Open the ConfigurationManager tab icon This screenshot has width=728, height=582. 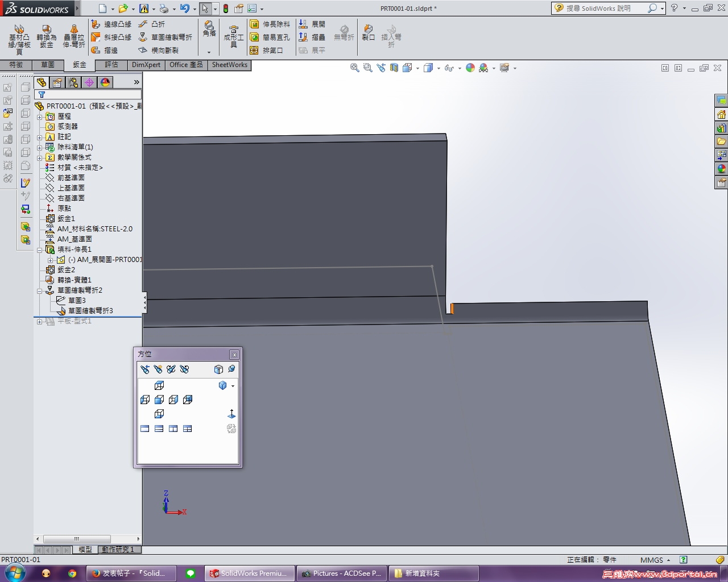coord(73,82)
